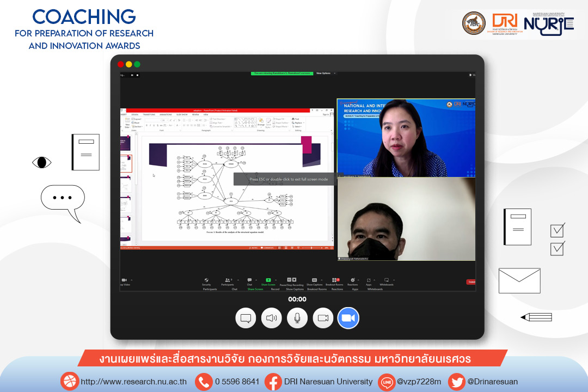Open Whiteboards in Zoom toolbar
The width and height of the screenshot is (588, 392).
(386, 281)
